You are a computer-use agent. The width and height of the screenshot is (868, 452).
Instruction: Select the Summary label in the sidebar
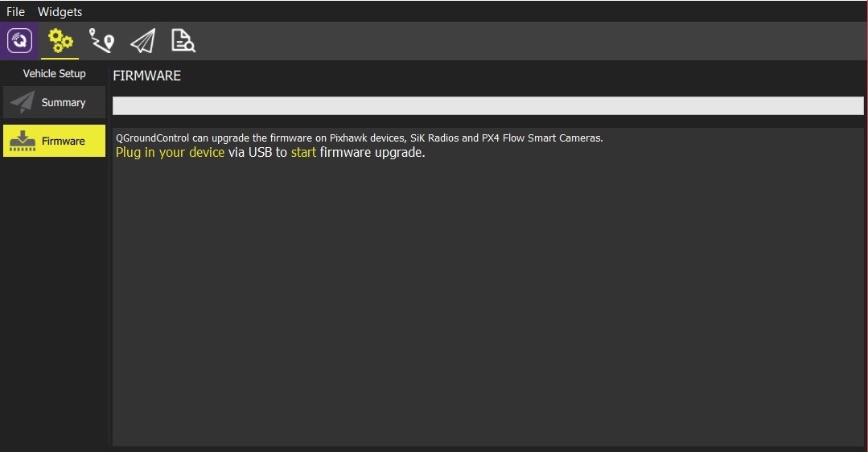pyautogui.click(x=64, y=103)
